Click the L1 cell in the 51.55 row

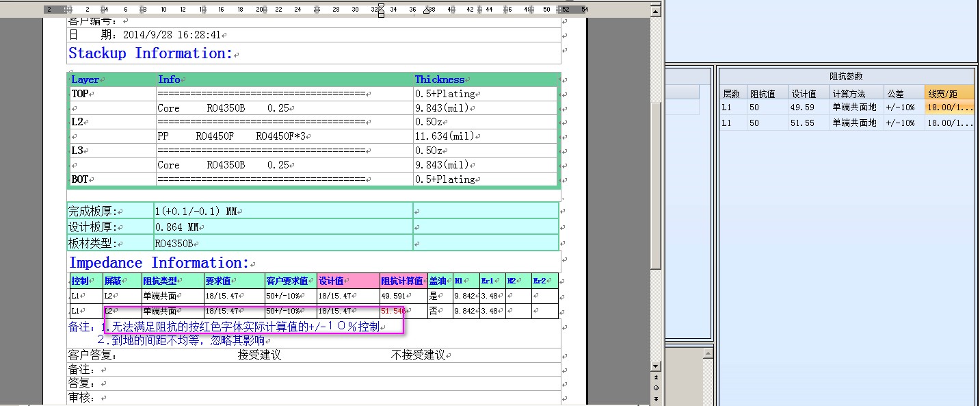click(732, 123)
